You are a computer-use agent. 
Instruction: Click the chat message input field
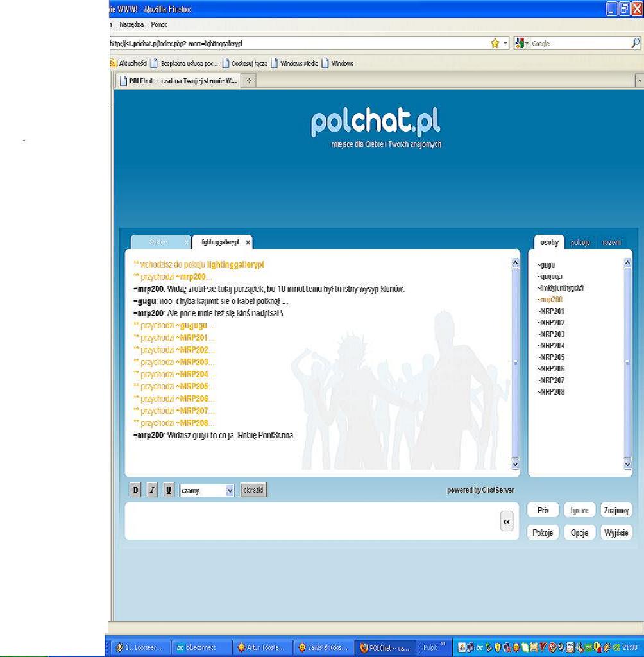point(312,521)
